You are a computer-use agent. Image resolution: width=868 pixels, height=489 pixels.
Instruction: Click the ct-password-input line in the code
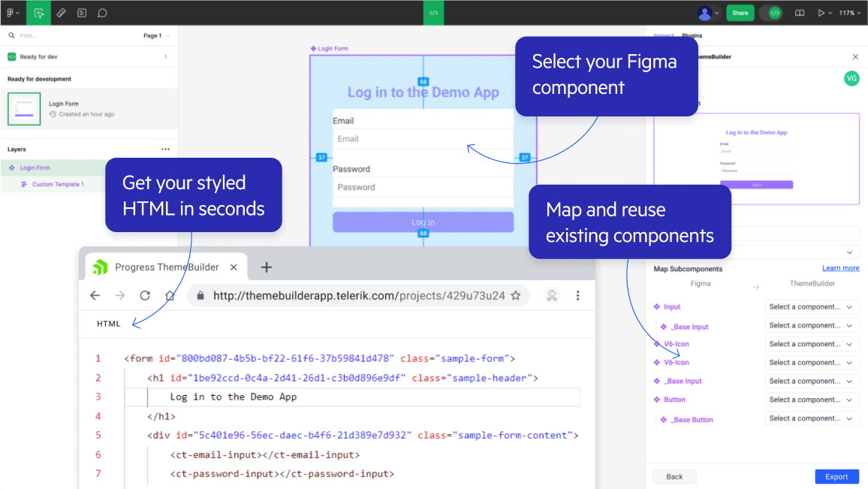pyautogui.click(x=282, y=474)
